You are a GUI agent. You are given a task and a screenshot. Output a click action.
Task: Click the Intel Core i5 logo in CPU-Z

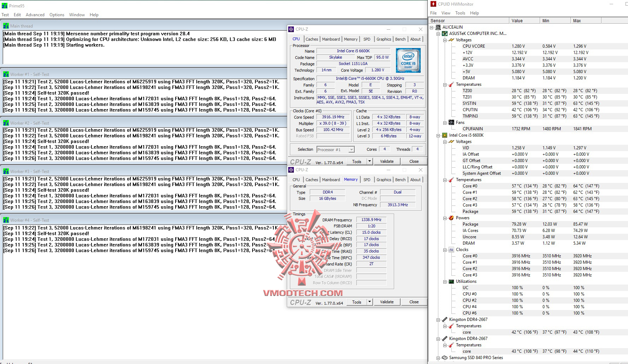point(408,60)
